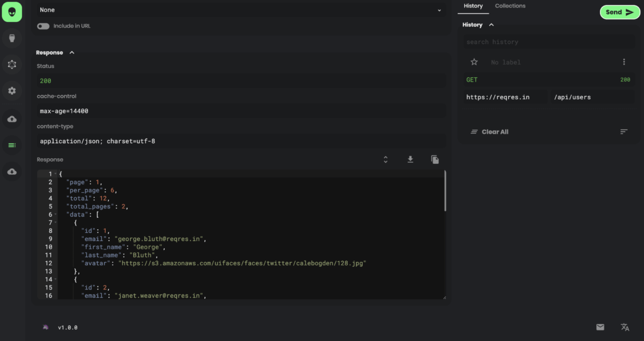Open the three-dot menu of history entry
The image size is (644, 341).
624,62
